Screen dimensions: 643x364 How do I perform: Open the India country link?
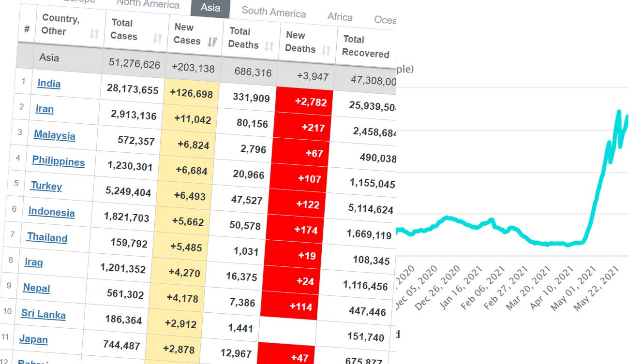pyautogui.click(x=49, y=83)
